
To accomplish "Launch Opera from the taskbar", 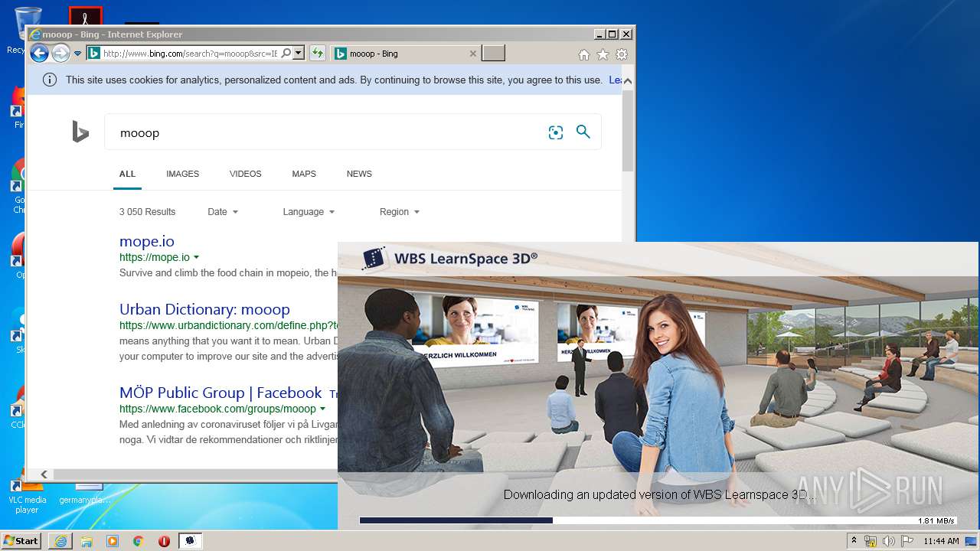I will 164,541.
